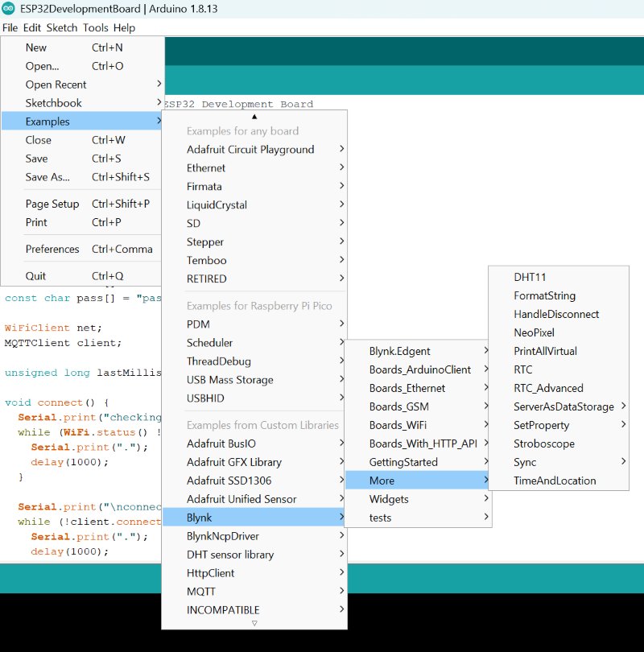Expand DHT sensor library examples
This screenshot has height=652, width=644.
point(254,555)
